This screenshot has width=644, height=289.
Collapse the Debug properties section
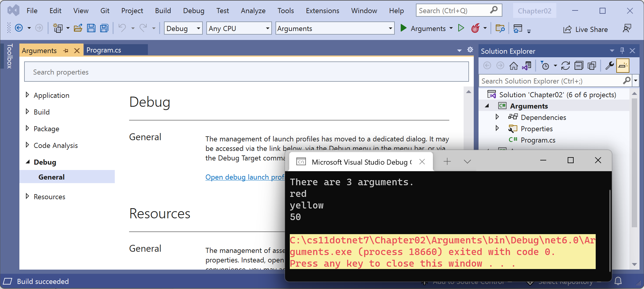pyautogui.click(x=27, y=162)
